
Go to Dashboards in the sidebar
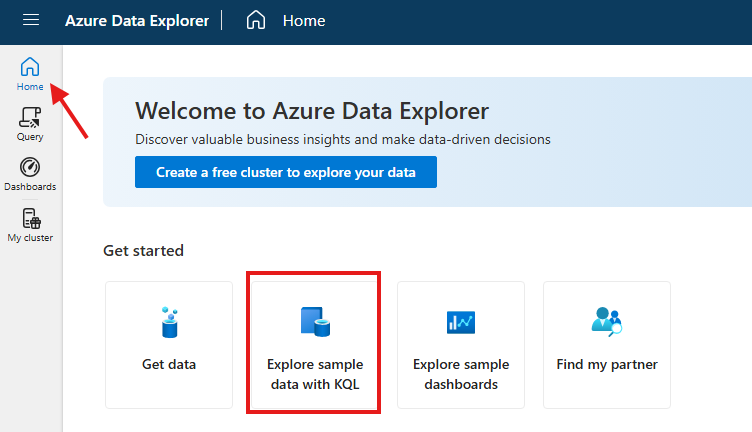[30, 174]
